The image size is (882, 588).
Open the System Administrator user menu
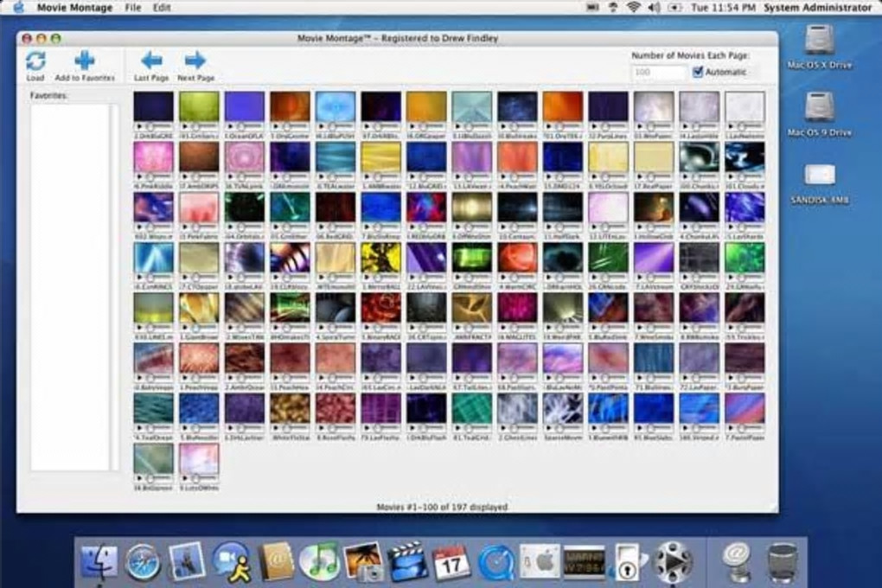pyautogui.click(x=817, y=8)
